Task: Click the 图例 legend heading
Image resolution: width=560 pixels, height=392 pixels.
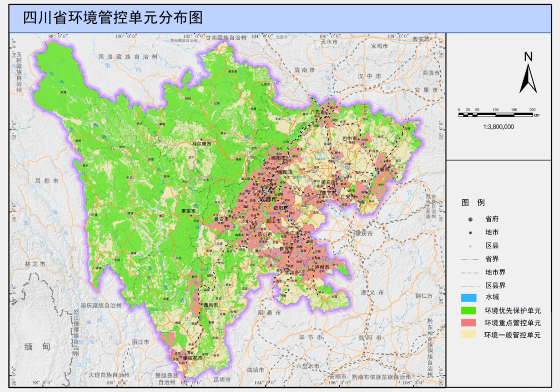Action: [473, 203]
